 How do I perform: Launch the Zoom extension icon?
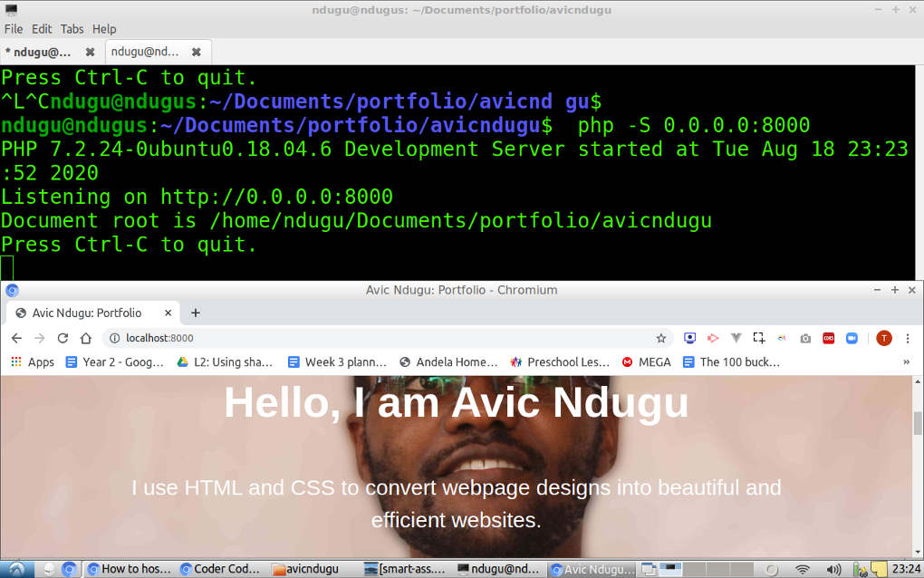[x=852, y=337]
